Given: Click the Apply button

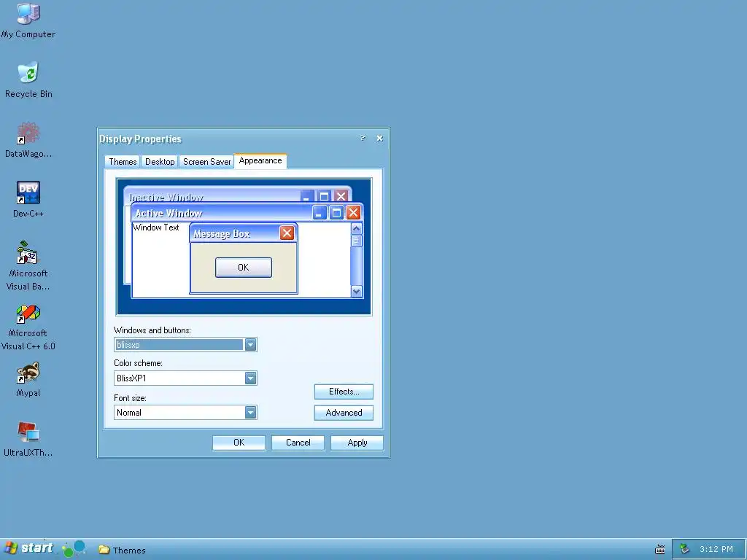Looking at the screenshot, I should tap(357, 443).
